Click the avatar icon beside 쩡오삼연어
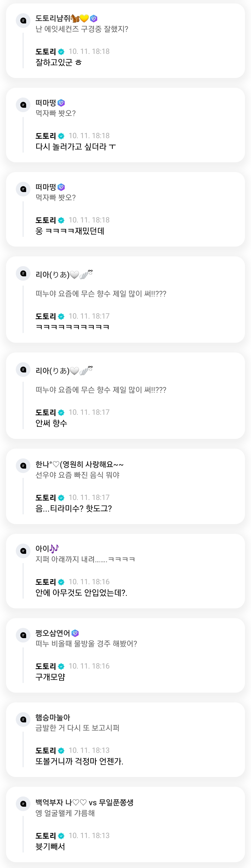The width and height of the screenshot is (251, 868). coord(23,635)
